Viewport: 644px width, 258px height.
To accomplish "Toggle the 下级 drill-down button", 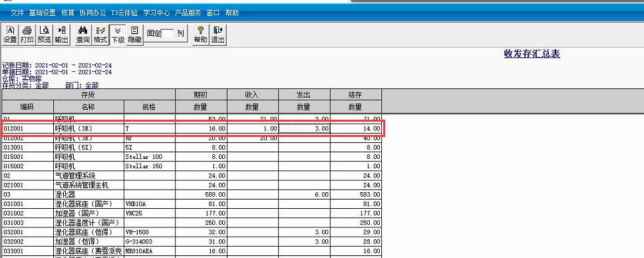I will point(118,35).
